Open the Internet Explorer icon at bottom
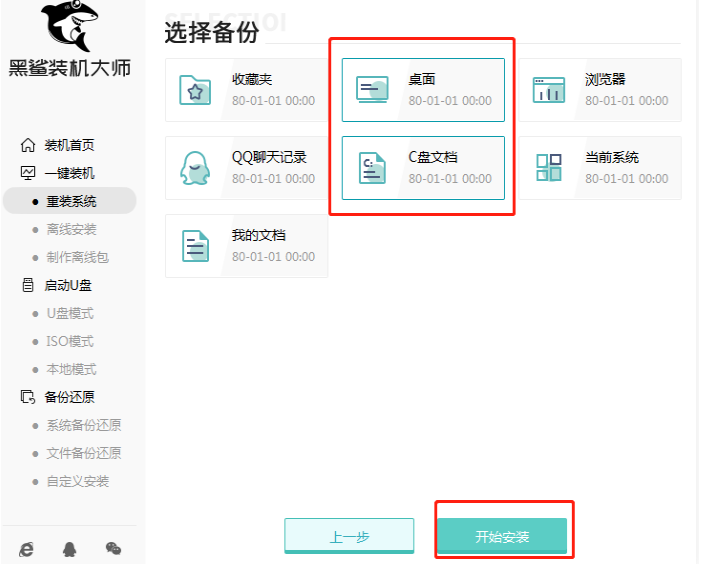The image size is (712, 575). coord(27,548)
